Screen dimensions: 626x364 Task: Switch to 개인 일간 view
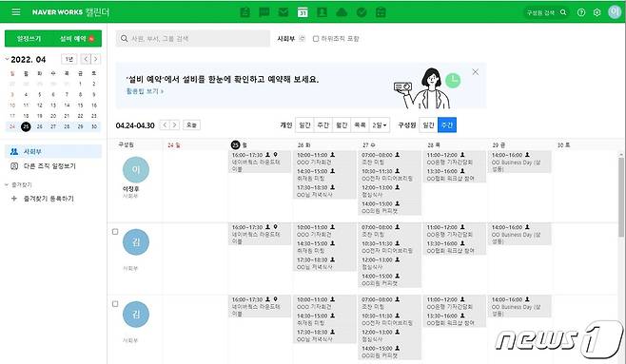(305, 125)
